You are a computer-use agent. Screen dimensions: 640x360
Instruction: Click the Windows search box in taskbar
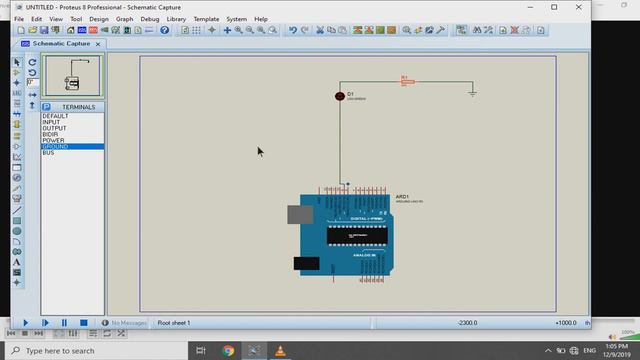pyautogui.click(x=97, y=351)
